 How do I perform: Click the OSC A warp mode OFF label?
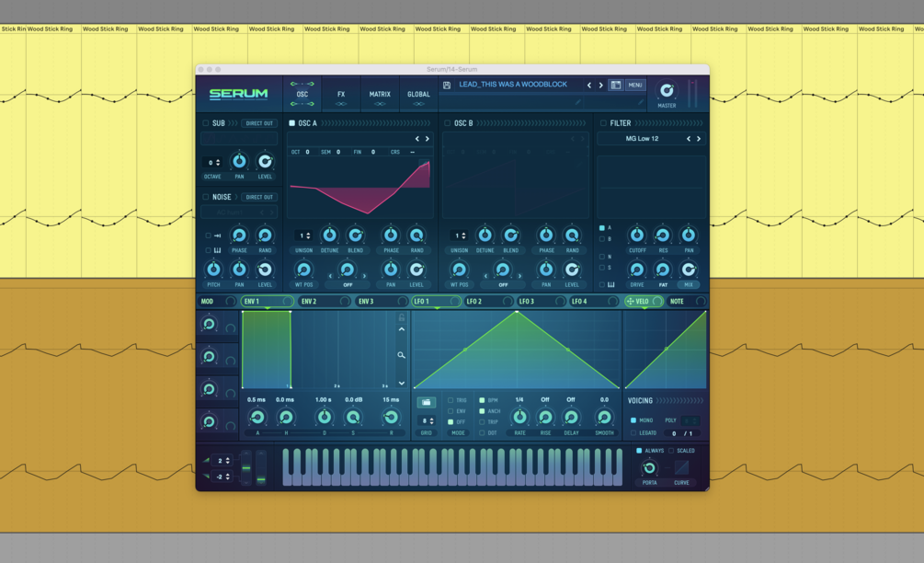pos(348,285)
